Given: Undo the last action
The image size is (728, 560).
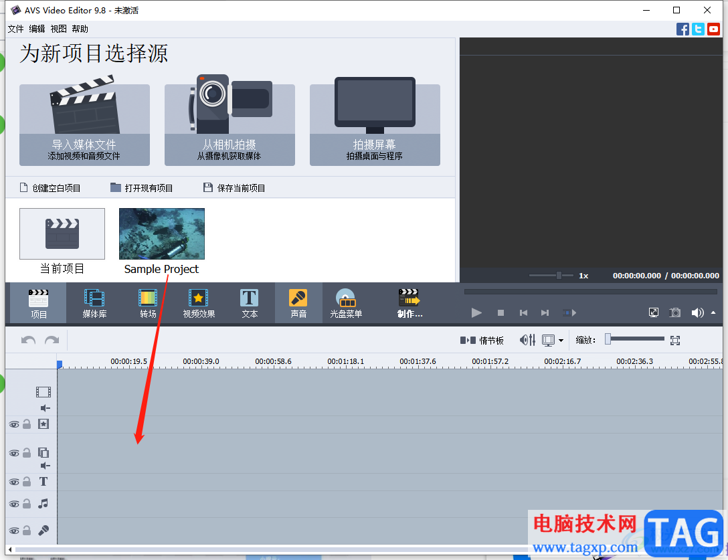Looking at the screenshot, I should [x=28, y=341].
